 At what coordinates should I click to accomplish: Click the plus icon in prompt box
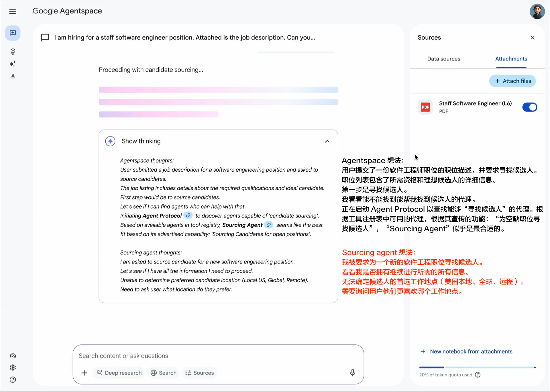coord(84,373)
